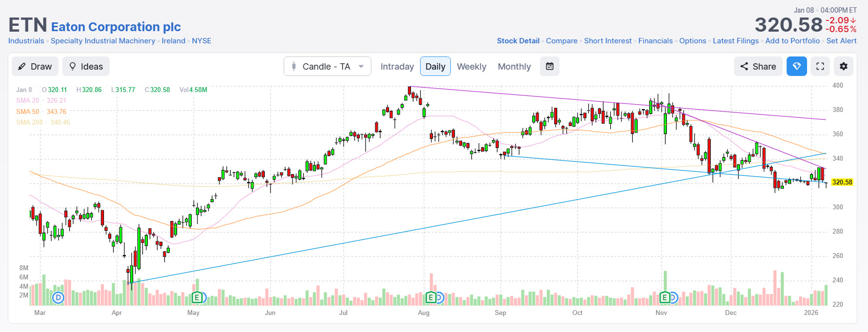Image resolution: width=868 pixels, height=332 pixels.
Task: Toggle fullscreen chart mode
Action: coord(820,67)
